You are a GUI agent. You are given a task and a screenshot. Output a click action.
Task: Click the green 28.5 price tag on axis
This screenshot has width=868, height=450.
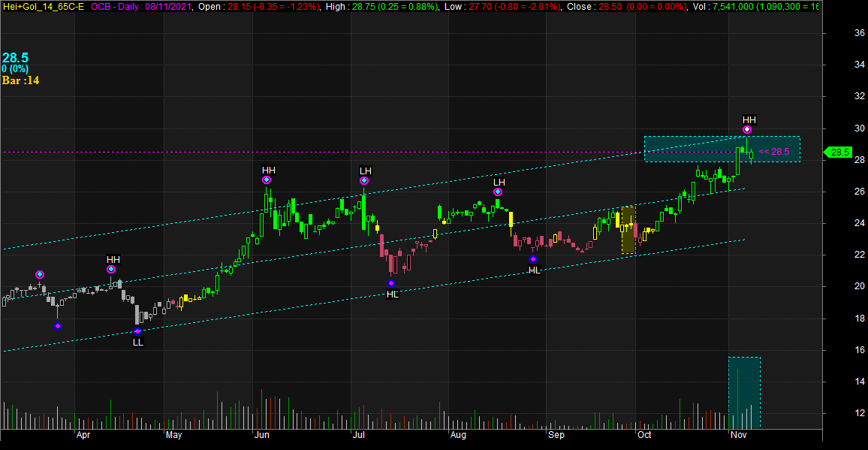point(839,153)
